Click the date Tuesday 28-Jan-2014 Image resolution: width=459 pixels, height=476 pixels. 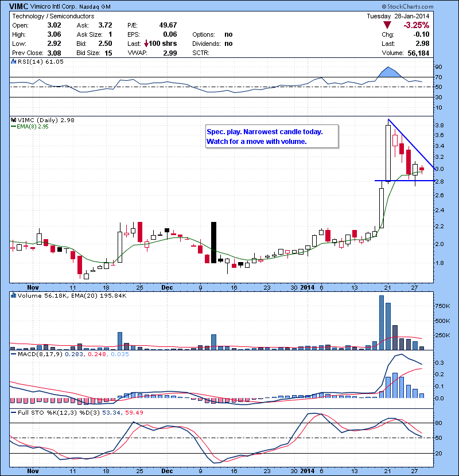pos(398,16)
